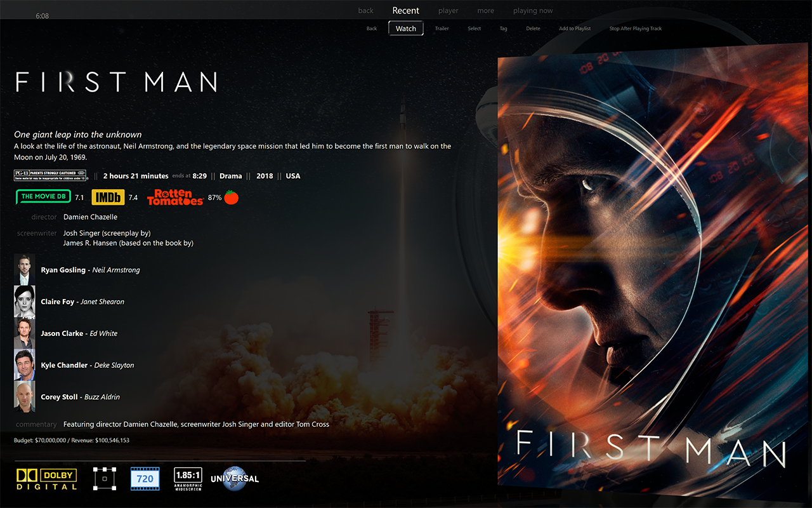
Task: Click Jason Clarke - Ed White text
Action: pos(79,333)
